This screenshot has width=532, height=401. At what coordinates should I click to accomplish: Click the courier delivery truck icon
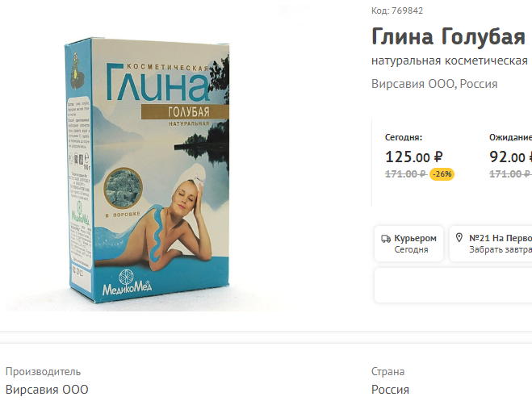[386, 239]
